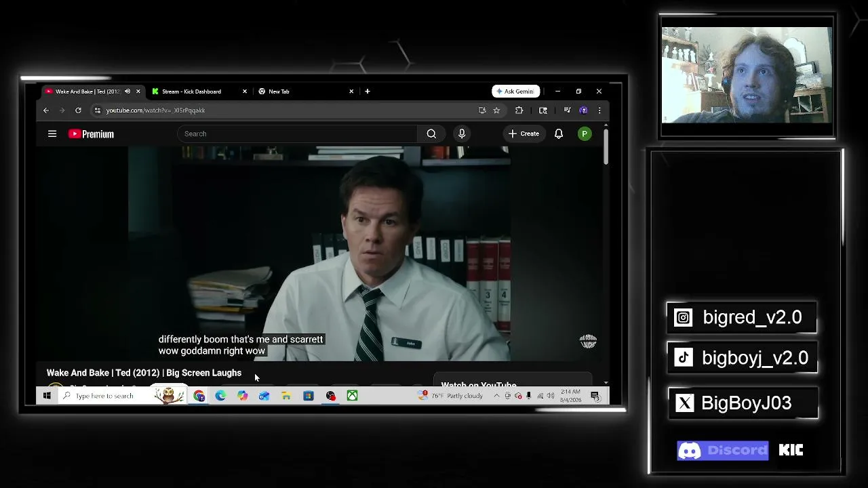868x488 pixels.
Task: Switch to the Wake And Bake tab
Action: click(x=92, y=91)
